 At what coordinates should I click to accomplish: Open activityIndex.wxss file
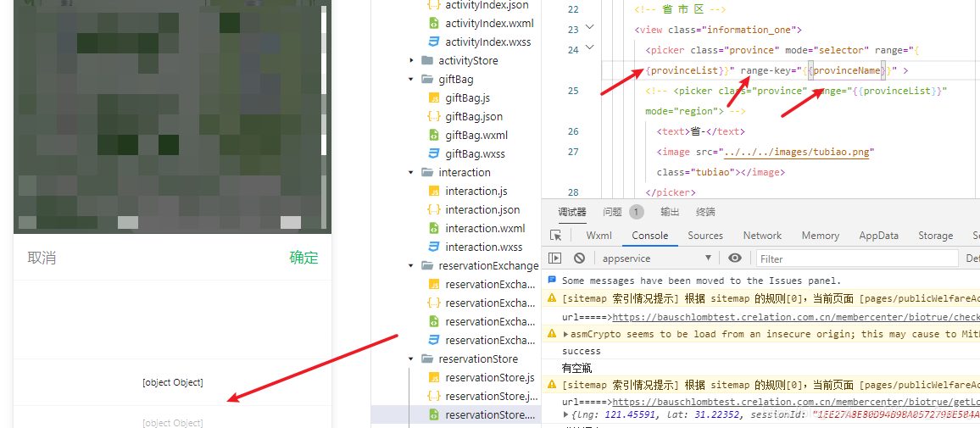(488, 42)
